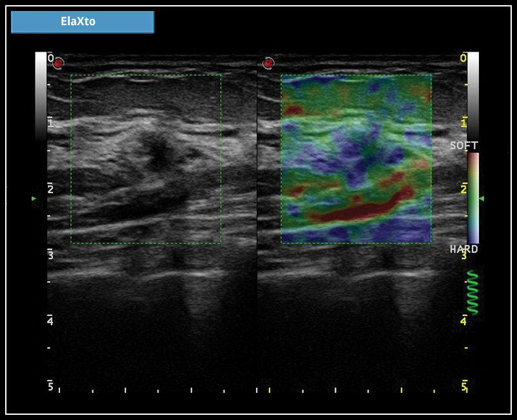This screenshot has height=420, width=517.
Task: Click the SOFT label above color scale
Action: [464, 146]
